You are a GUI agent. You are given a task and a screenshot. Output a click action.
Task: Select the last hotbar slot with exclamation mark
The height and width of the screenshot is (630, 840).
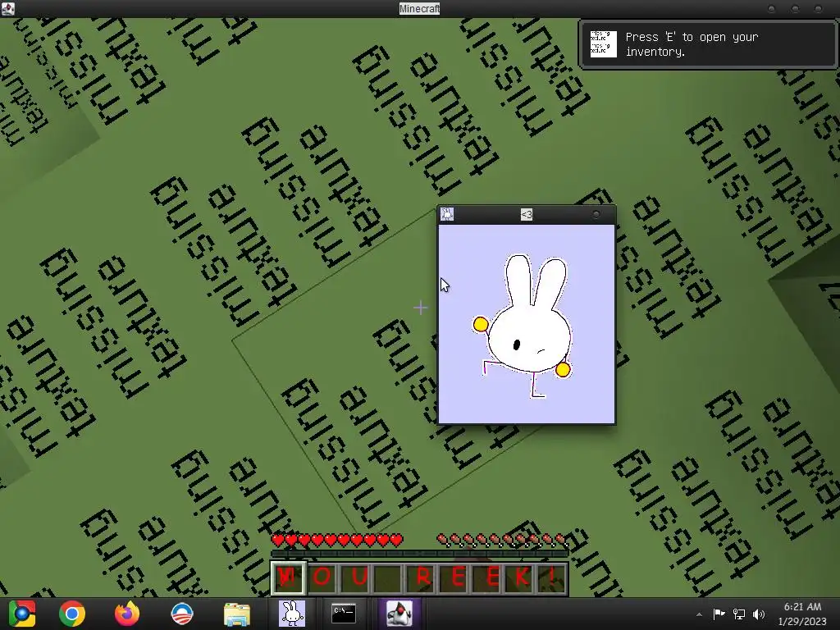coord(550,577)
